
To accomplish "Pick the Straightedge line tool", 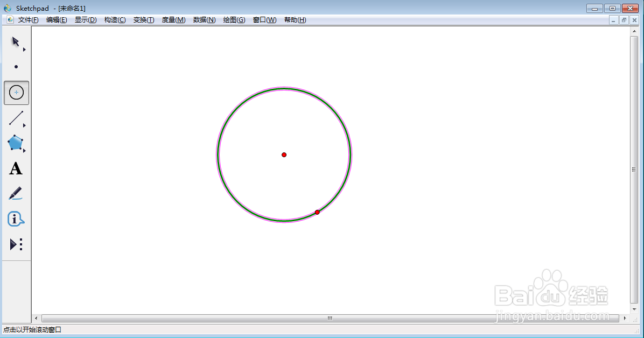I will point(16,118).
